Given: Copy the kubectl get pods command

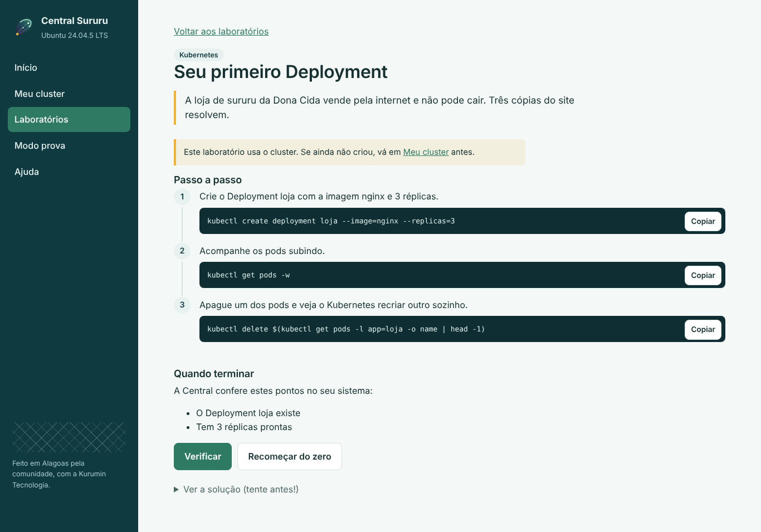Looking at the screenshot, I should (x=703, y=275).
